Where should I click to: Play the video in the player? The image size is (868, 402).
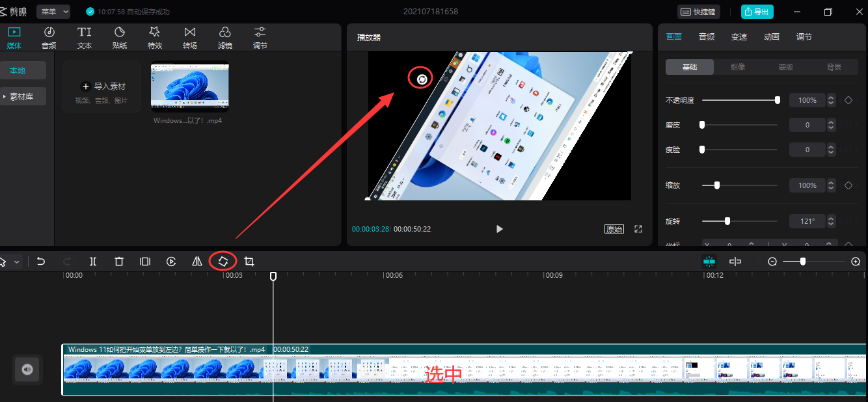(x=500, y=229)
